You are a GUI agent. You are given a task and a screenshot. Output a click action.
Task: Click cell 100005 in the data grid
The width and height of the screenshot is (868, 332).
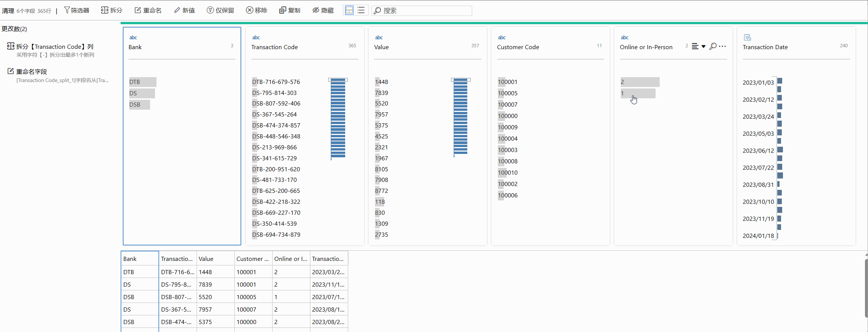coord(253,297)
